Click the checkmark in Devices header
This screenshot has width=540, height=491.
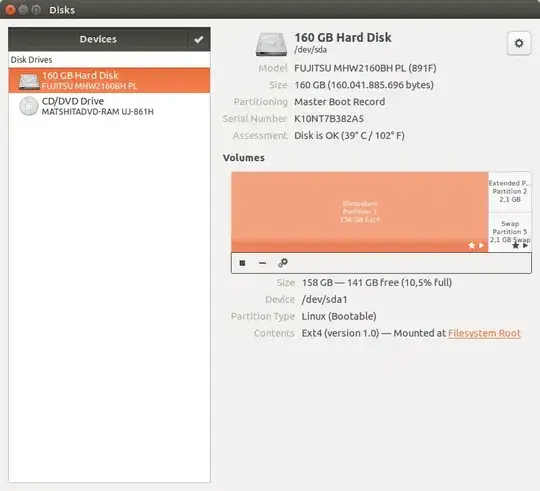point(199,40)
